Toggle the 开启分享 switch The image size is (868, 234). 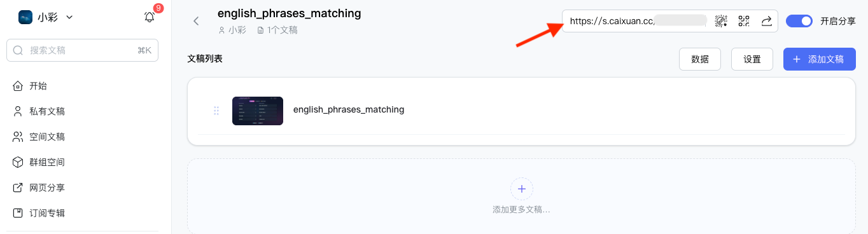[x=799, y=21]
